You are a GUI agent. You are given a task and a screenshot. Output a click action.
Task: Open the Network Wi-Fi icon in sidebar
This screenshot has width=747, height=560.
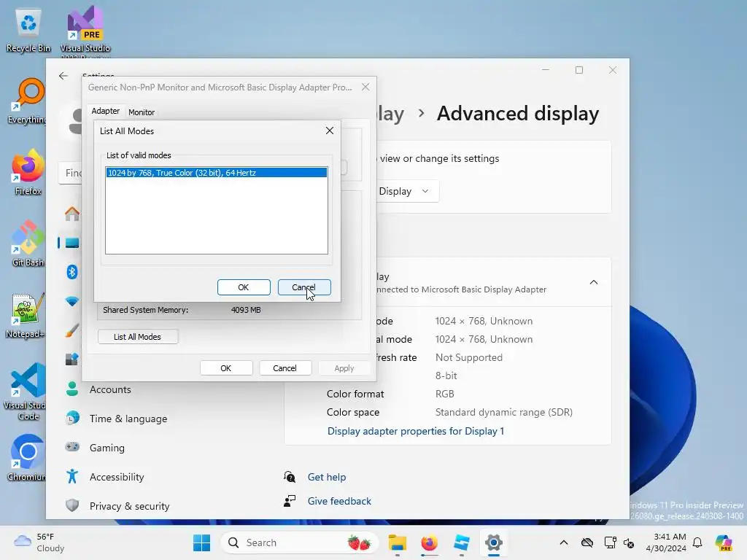click(x=72, y=301)
